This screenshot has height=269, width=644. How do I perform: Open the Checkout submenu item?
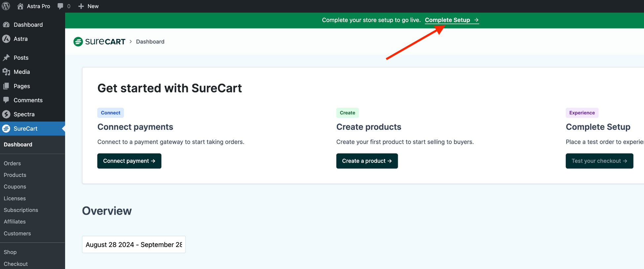click(x=16, y=264)
